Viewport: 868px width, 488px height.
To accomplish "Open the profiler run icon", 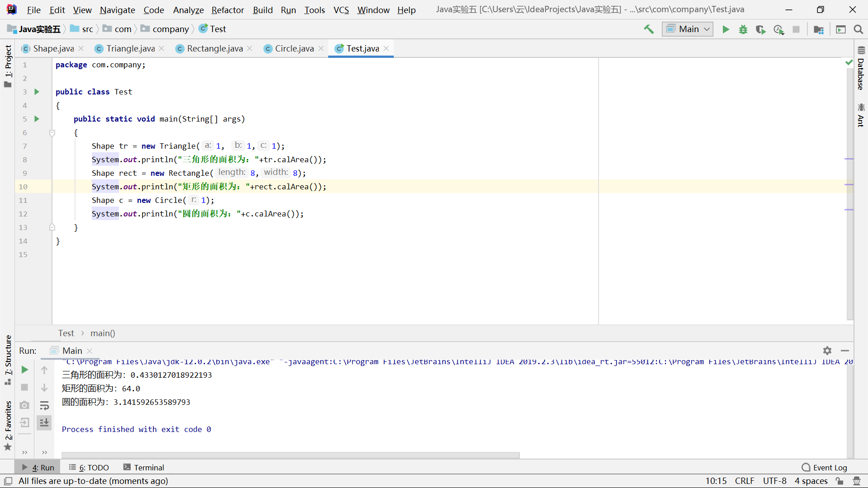I will pyautogui.click(x=778, y=29).
